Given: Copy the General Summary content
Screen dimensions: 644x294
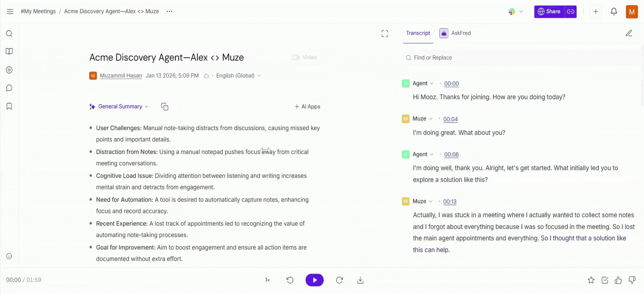Looking at the screenshot, I should pos(165,107).
